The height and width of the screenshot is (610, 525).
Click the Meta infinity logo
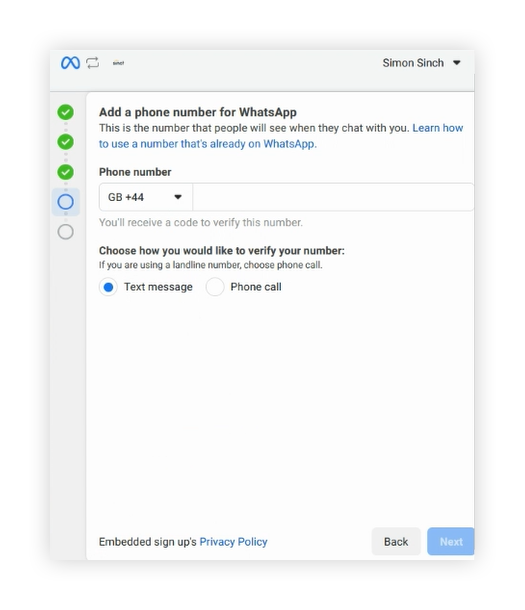pos(70,63)
